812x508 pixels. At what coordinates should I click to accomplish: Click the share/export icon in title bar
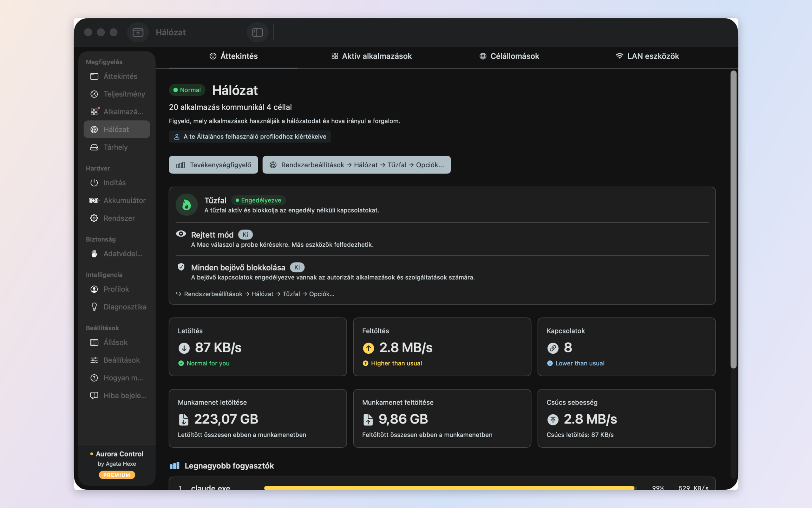coord(138,32)
